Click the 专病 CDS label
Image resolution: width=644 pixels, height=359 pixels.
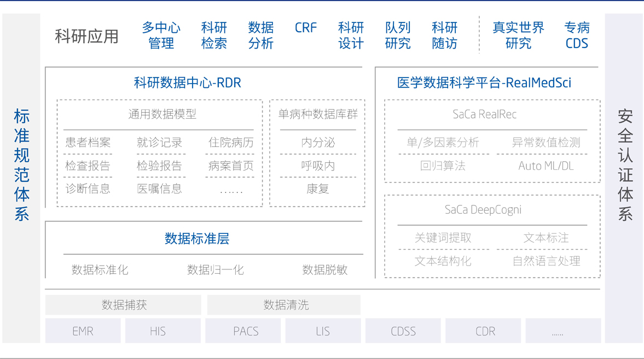[x=577, y=36]
